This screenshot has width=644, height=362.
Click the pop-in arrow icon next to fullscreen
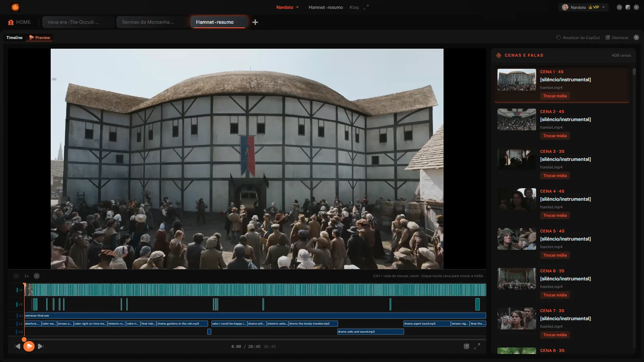tap(466, 346)
